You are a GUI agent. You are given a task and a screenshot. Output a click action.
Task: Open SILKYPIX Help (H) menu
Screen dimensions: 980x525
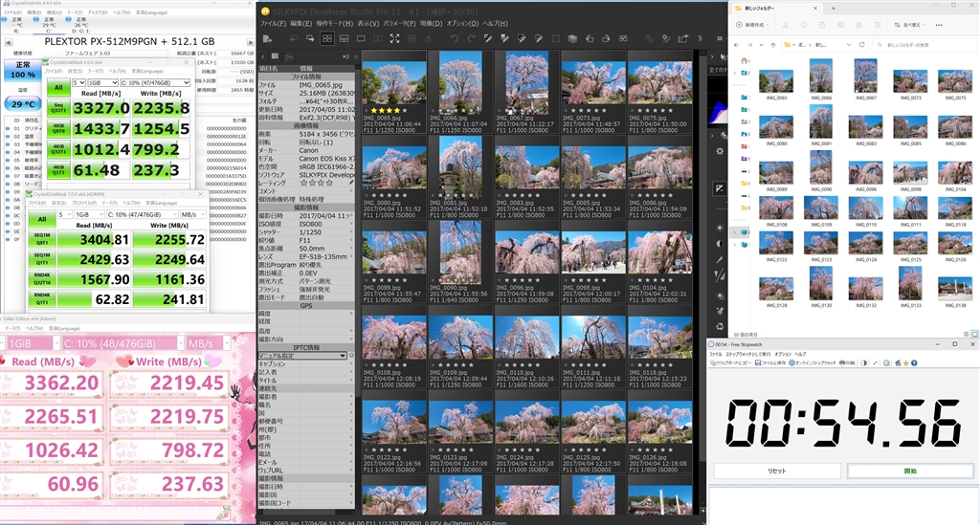495,24
